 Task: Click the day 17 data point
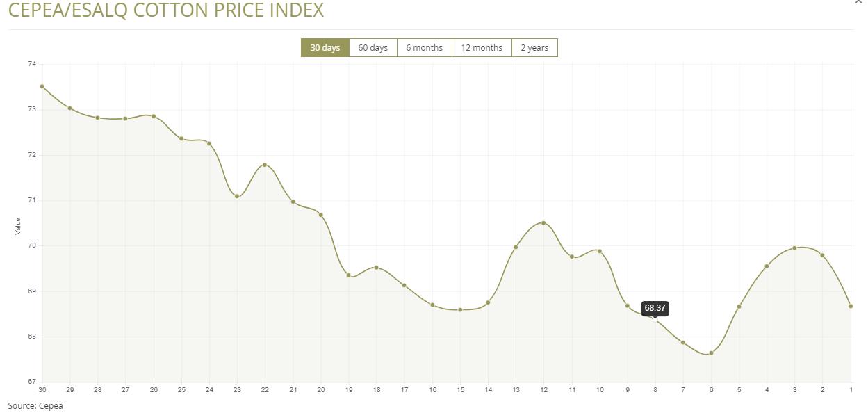point(404,285)
